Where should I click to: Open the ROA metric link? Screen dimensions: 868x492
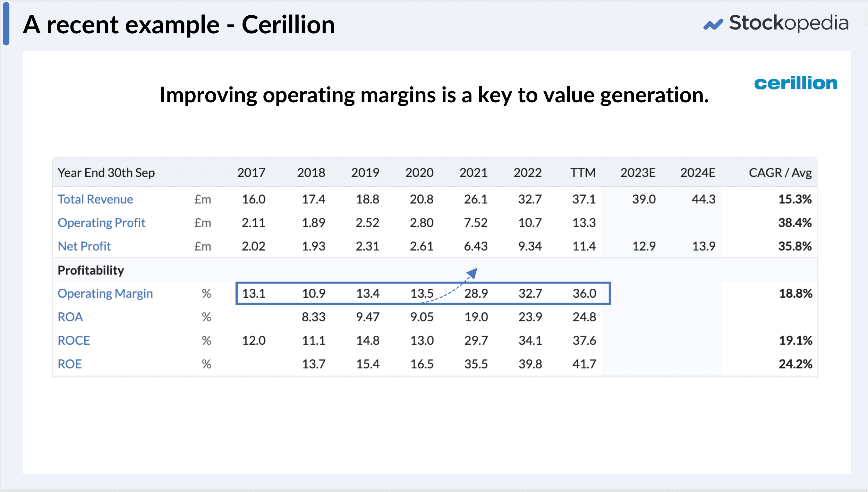[x=70, y=317]
